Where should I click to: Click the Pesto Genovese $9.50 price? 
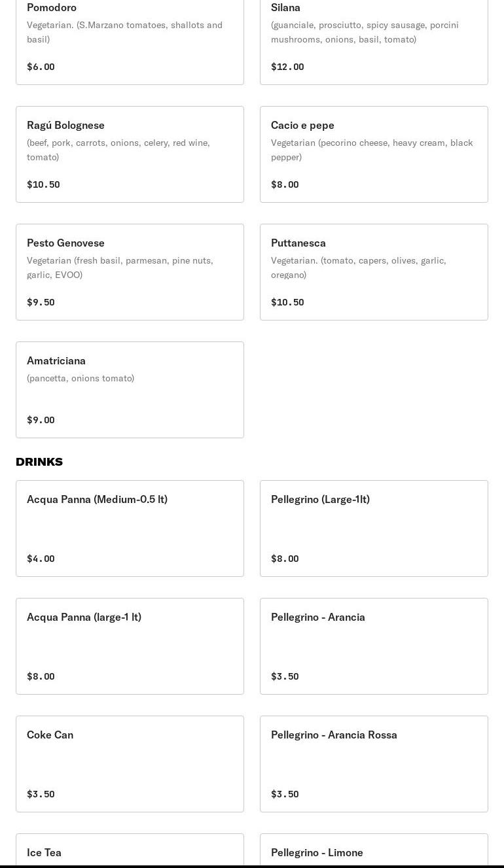[x=41, y=302]
